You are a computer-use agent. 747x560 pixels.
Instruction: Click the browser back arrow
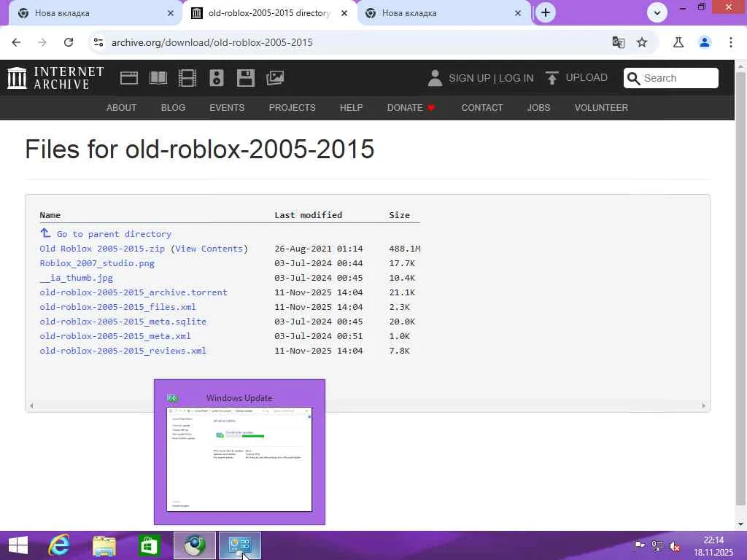pyautogui.click(x=16, y=42)
